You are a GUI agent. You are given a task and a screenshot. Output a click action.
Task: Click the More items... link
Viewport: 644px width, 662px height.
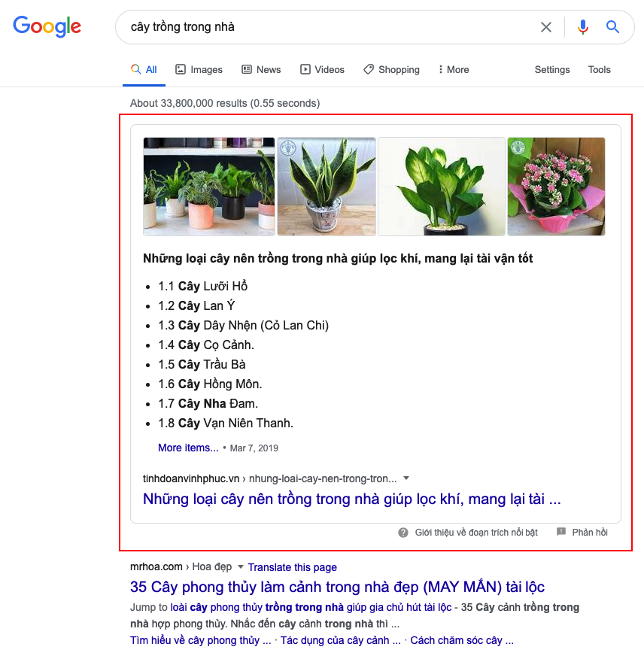pos(188,448)
